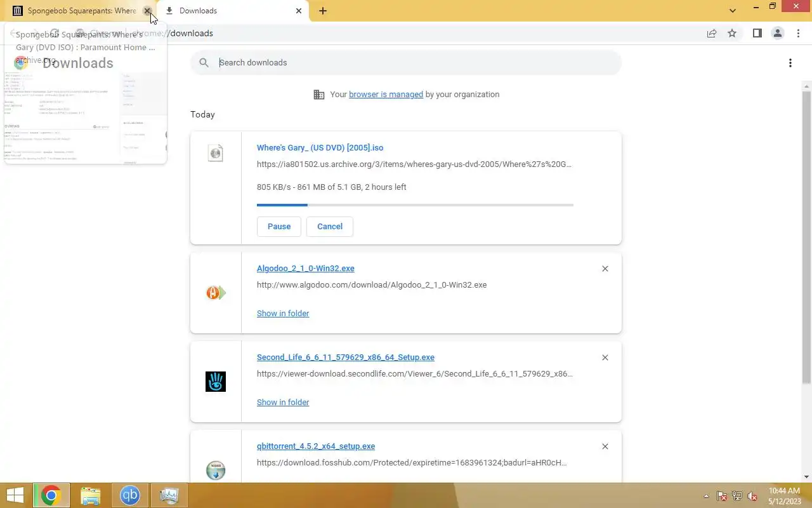Viewport: 812px width, 508px height.
Task: Click the Search downloads field
Action: (x=406, y=62)
